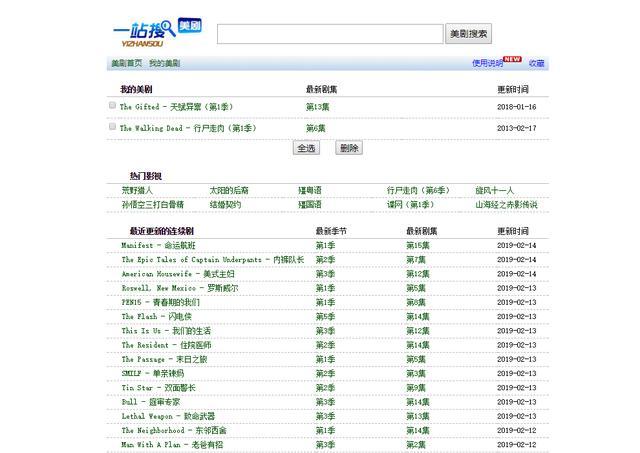Viewport: 640px width, 453px height.
Task: Open the 雄风十一人 hot link
Action: coord(494,190)
